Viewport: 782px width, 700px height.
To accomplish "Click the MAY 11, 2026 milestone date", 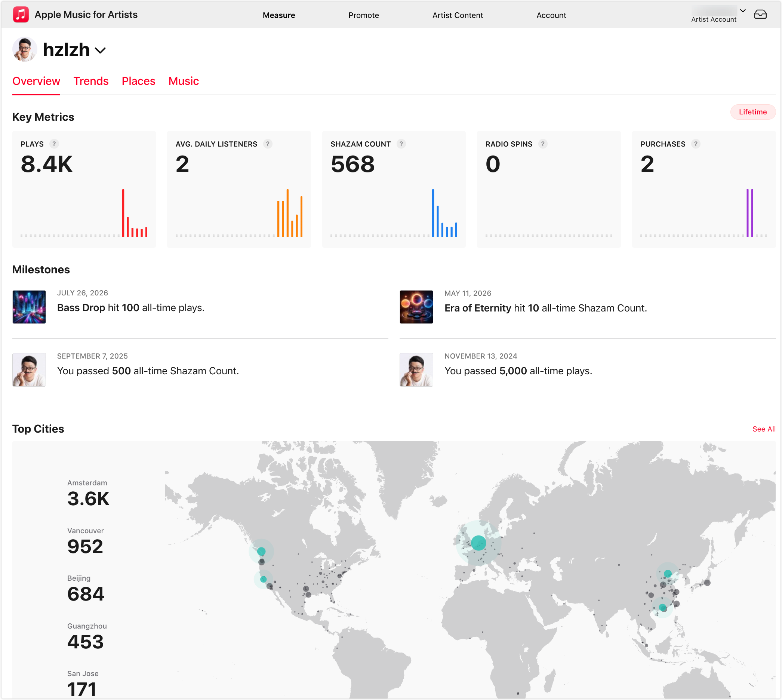I will tap(468, 293).
